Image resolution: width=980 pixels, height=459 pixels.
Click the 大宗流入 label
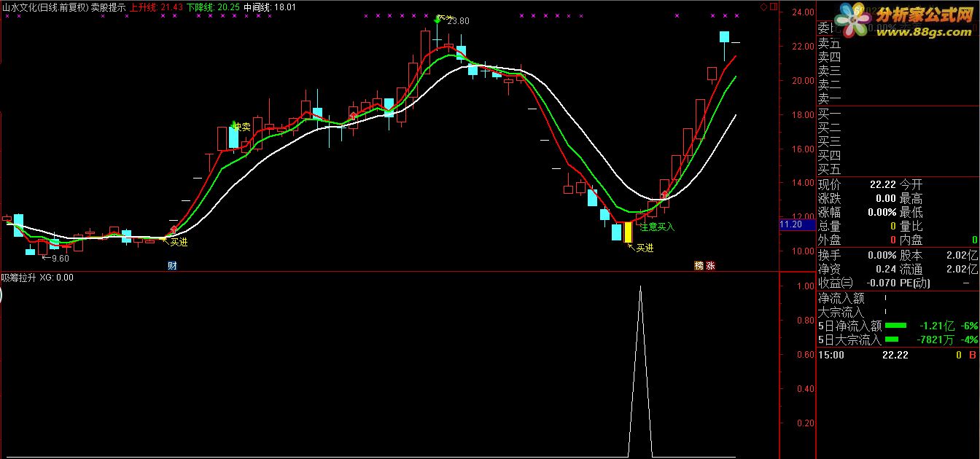(x=841, y=312)
